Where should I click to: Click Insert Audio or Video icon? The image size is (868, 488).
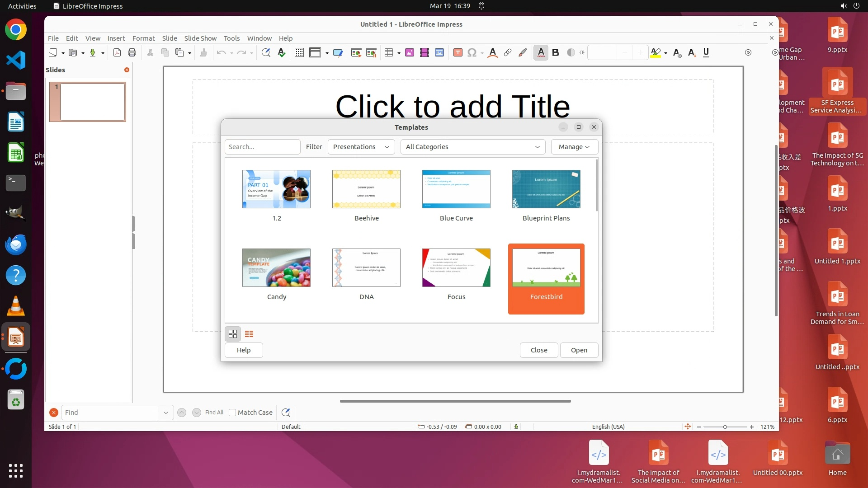point(424,53)
